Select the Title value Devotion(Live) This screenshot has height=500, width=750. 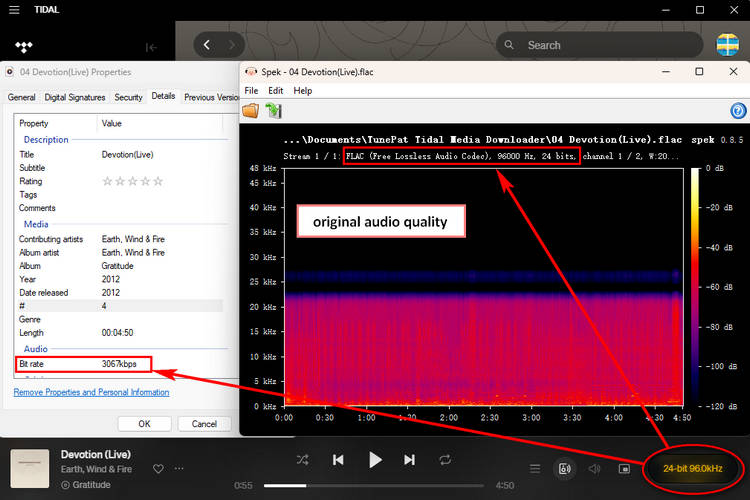coord(127,155)
